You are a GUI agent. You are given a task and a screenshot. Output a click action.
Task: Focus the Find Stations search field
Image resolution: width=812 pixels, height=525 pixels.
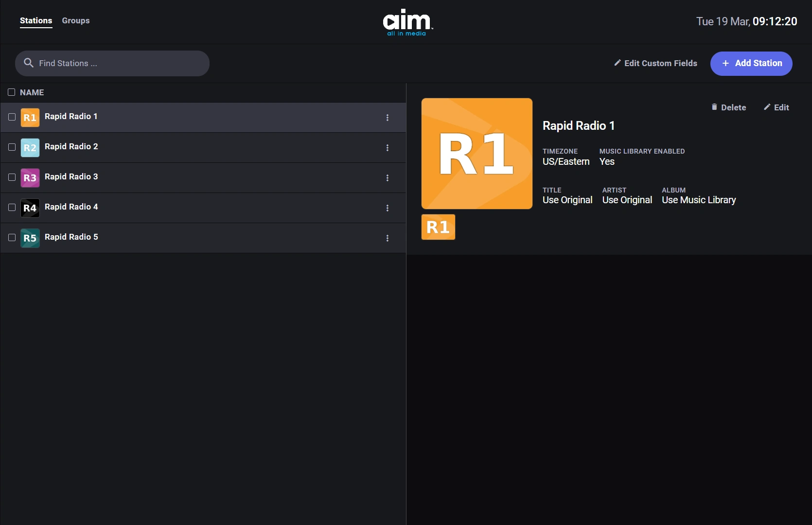click(112, 63)
